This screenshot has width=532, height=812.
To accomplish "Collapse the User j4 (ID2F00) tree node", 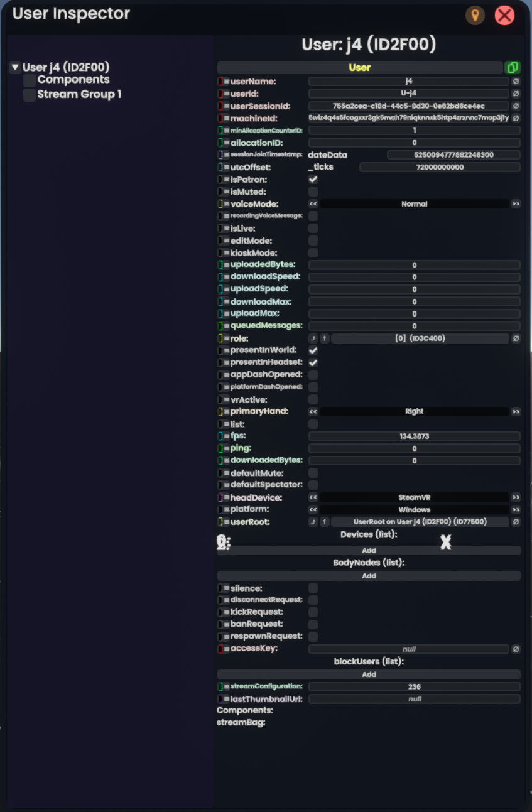I will tap(15, 67).
